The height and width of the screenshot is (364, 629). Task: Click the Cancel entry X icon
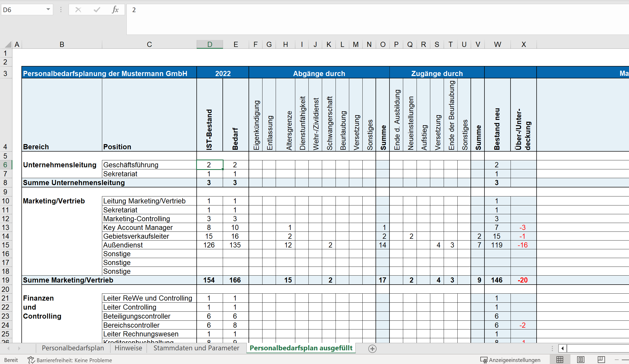pyautogui.click(x=78, y=10)
